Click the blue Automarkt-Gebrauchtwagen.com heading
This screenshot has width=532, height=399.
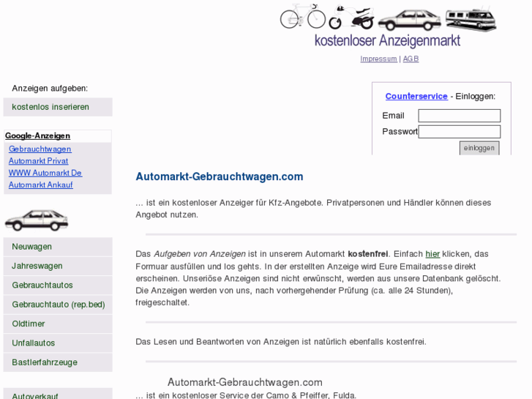[x=220, y=176]
